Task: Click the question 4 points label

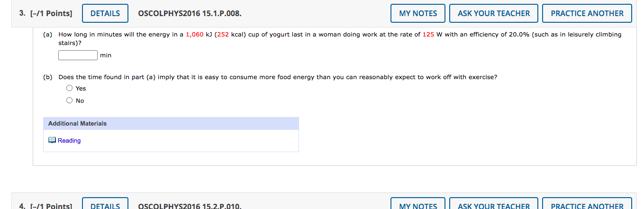Action: pyautogui.click(x=46, y=206)
